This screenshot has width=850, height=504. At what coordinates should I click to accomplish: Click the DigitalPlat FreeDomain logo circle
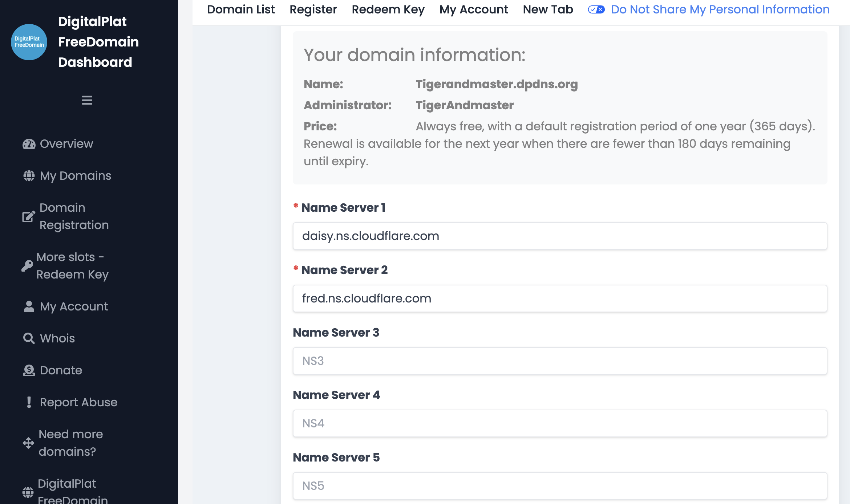coord(29,42)
